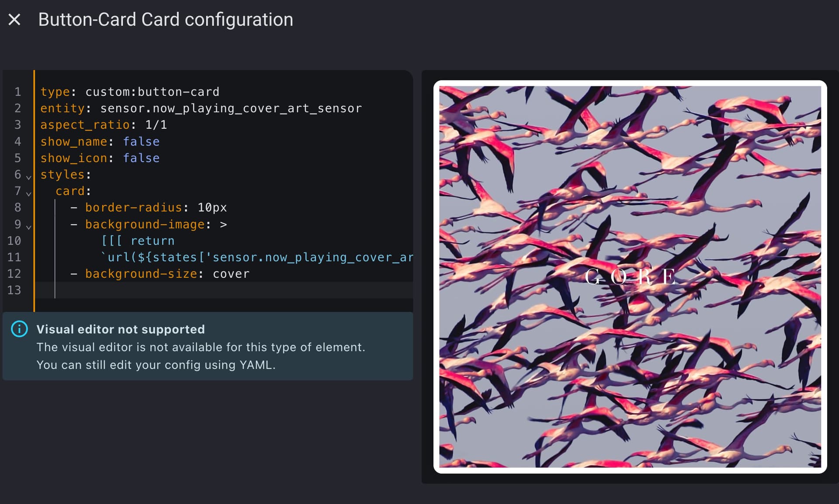Click the GORE title on the cover art

(x=630, y=276)
